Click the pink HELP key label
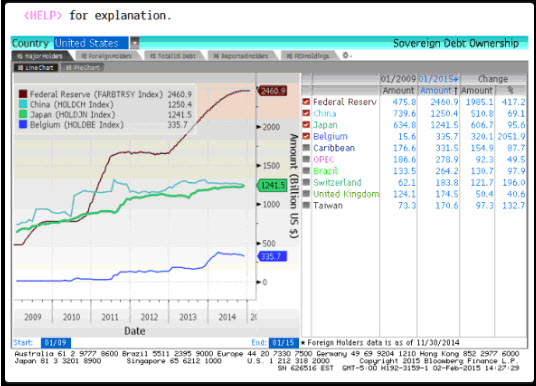 [x=43, y=15]
